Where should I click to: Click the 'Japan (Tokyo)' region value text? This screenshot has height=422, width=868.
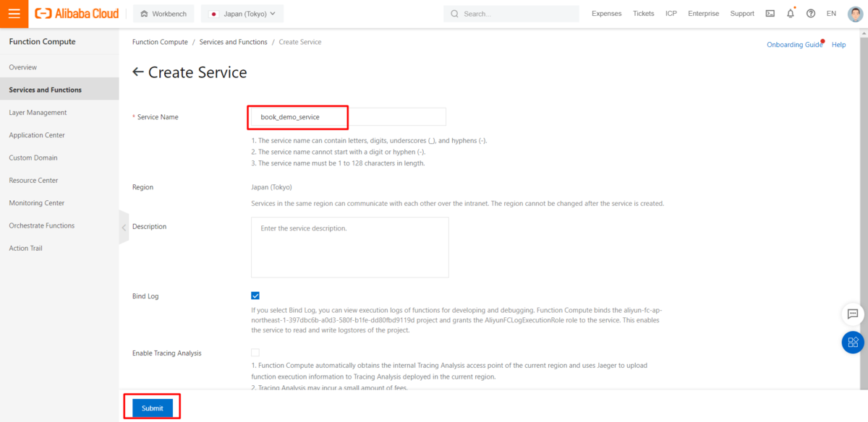pos(272,187)
